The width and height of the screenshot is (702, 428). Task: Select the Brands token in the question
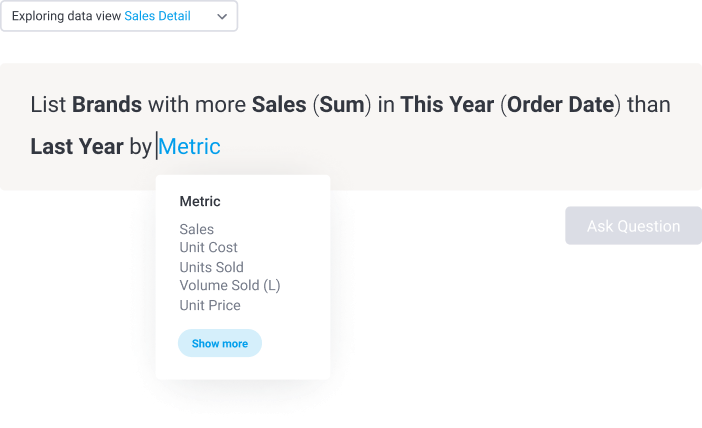(x=107, y=105)
